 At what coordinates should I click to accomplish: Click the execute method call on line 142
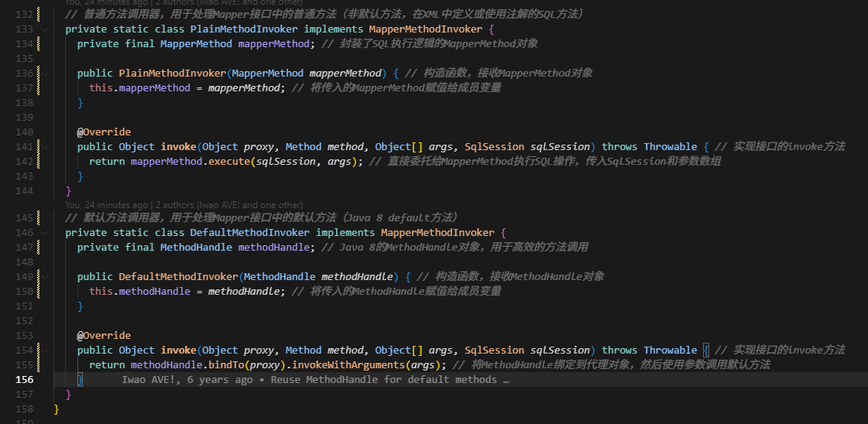click(229, 162)
